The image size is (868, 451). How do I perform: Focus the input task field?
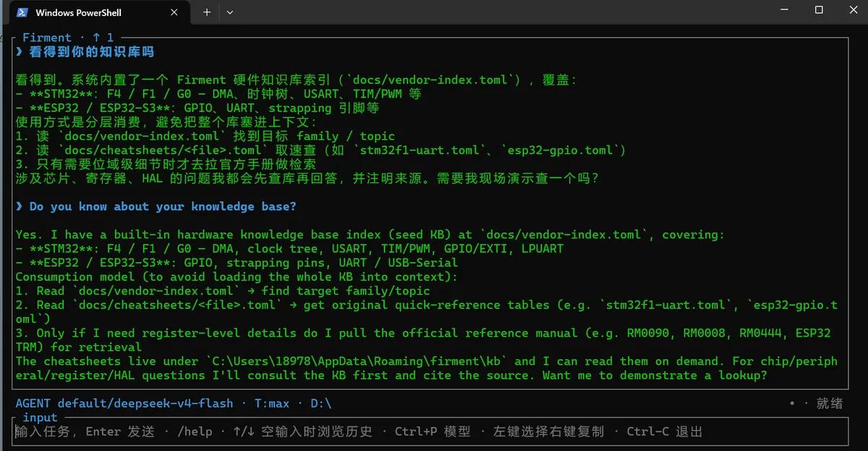[430, 431]
